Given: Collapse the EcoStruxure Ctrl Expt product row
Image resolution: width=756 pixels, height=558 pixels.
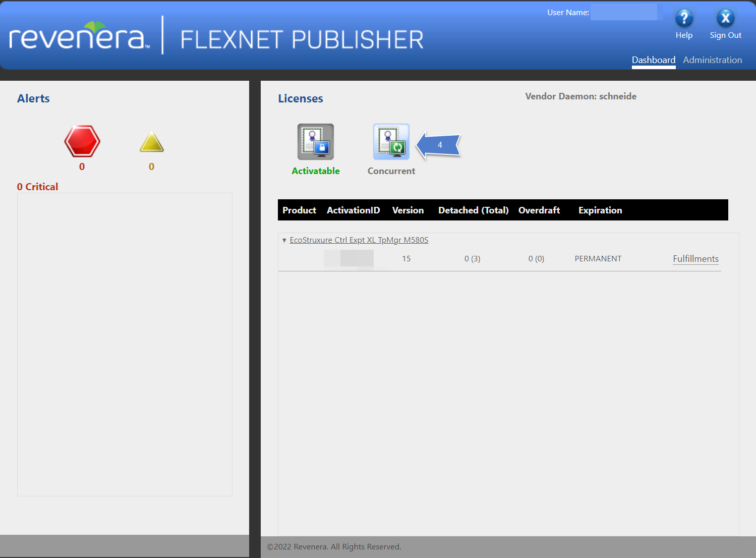Looking at the screenshot, I should coord(284,241).
